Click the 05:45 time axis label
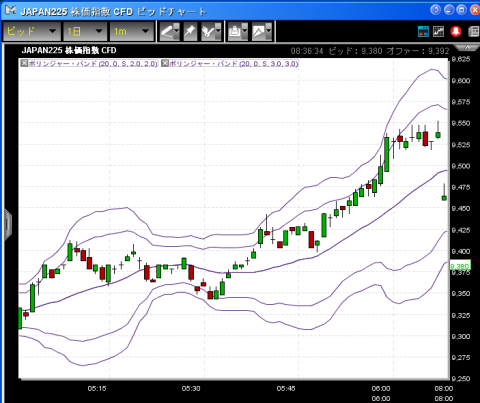 tap(286, 388)
